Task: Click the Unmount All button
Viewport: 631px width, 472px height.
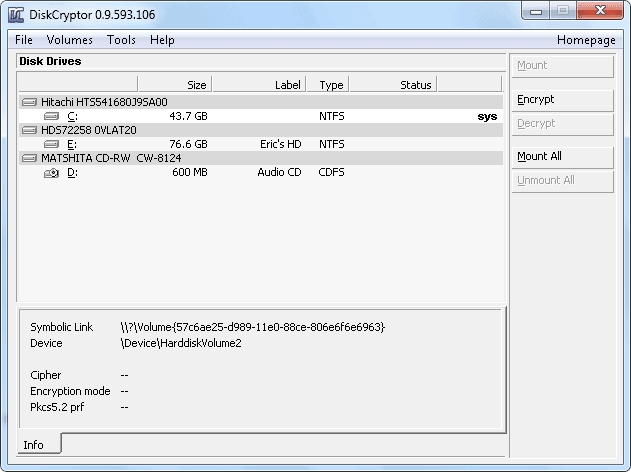Action: (x=563, y=181)
